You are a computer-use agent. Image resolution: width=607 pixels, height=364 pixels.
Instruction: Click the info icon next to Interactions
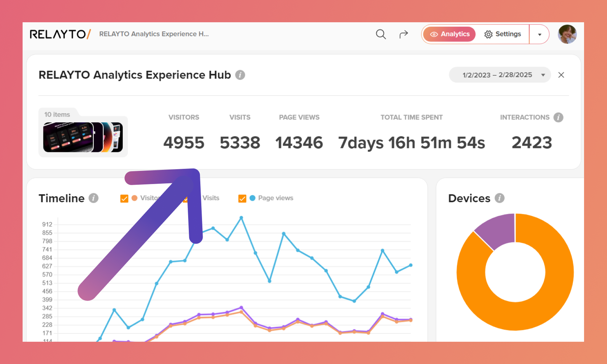[558, 117]
